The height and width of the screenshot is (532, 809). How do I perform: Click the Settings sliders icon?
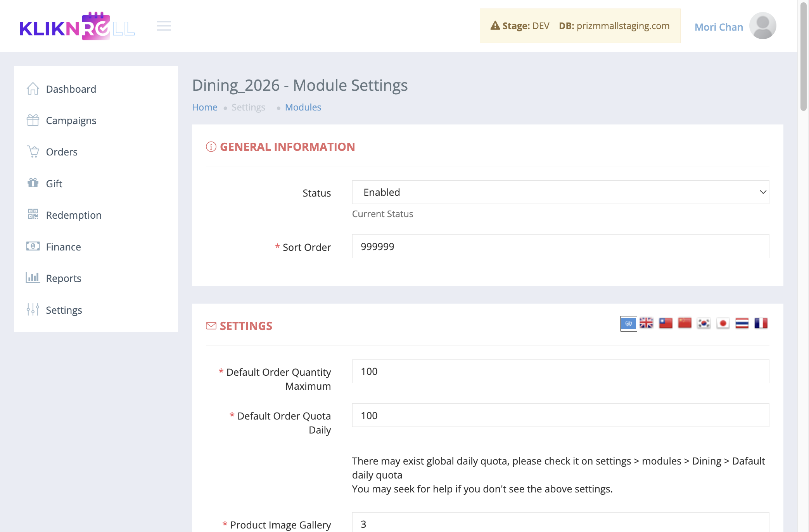click(x=33, y=309)
